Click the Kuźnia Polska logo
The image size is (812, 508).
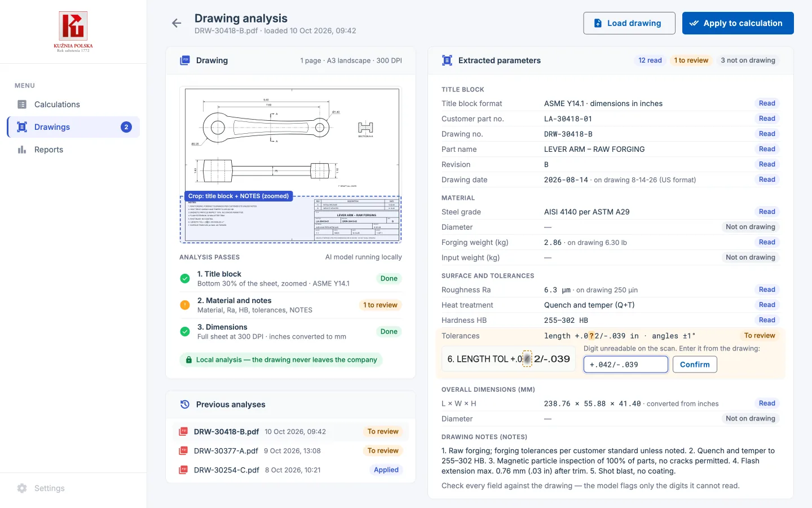click(x=73, y=32)
